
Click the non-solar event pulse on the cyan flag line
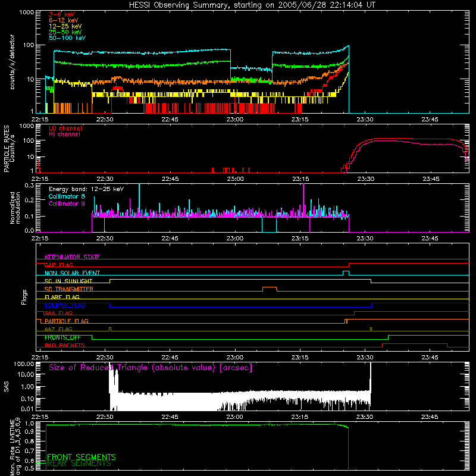tap(346, 273)
